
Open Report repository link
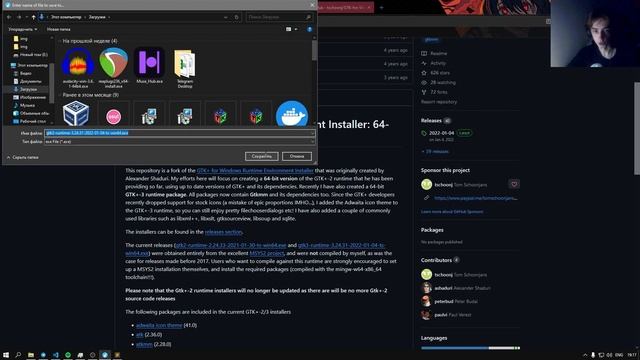coord(439,102)
